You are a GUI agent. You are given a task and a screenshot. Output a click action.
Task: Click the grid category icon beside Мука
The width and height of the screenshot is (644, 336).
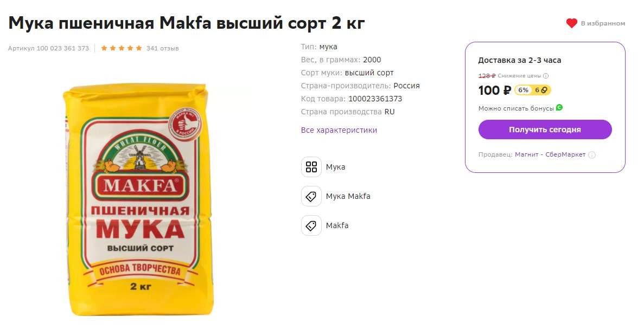point(311,167)
